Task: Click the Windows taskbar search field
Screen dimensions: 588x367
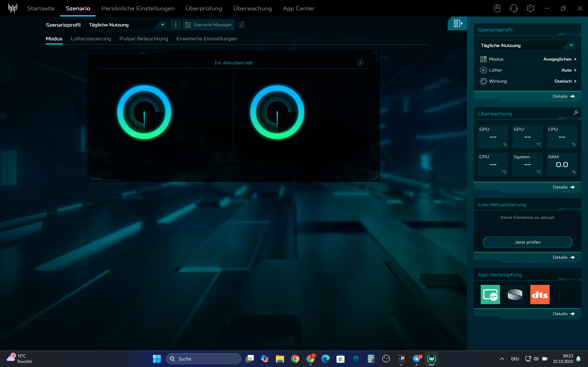Action: tap(204, 359)
